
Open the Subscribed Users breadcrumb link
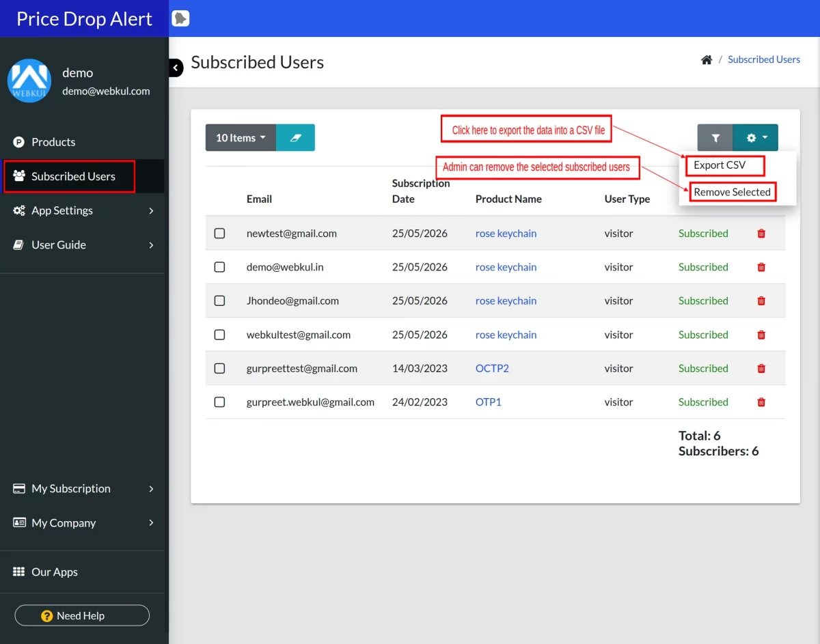(763, 59)
